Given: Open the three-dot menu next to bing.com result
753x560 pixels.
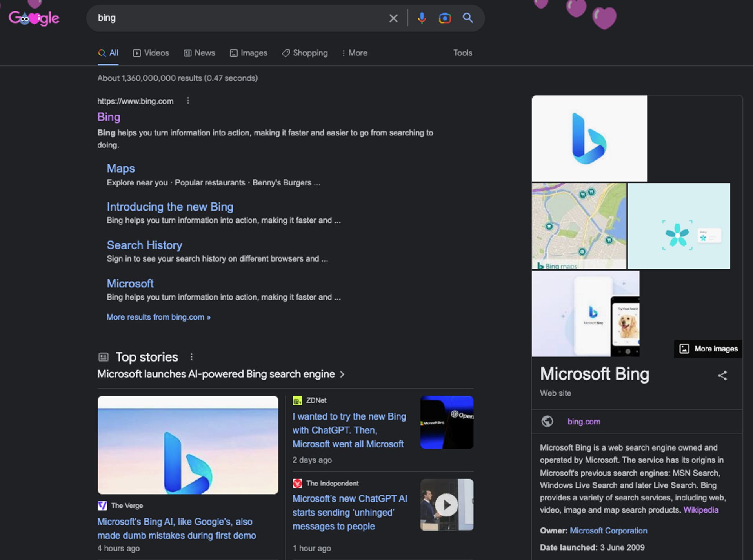Looking at the screenshot, I should coord(188,101).
